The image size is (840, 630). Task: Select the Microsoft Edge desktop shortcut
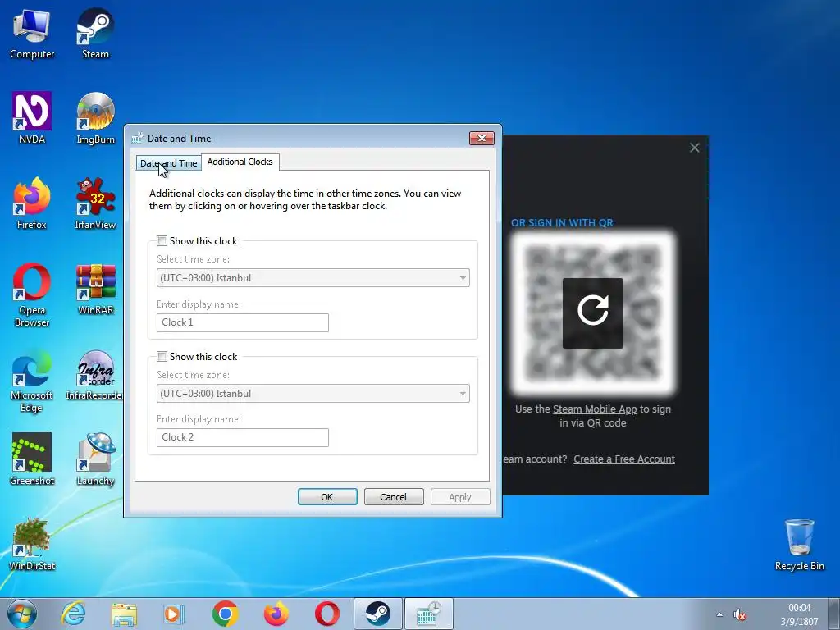pyautogui.click(x=32, y=381)
